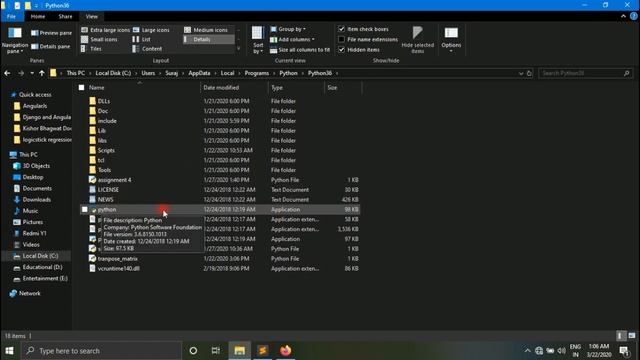
Task: Click Local Disk (C:) in address path
Action: tap(113, 73)
